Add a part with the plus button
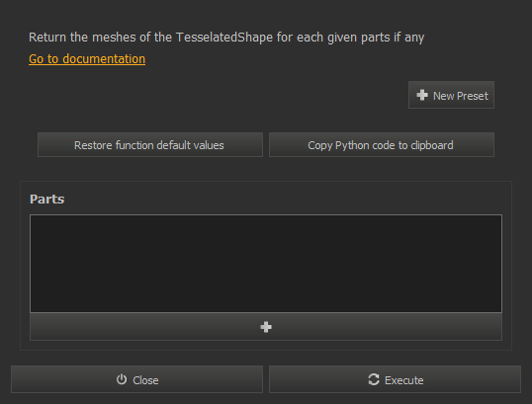The width and height of the screenshot is (532, 404). [x=266, y=327]
